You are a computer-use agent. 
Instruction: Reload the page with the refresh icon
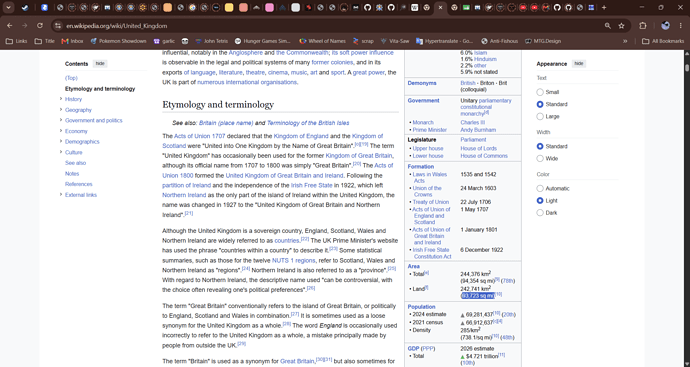40,26
